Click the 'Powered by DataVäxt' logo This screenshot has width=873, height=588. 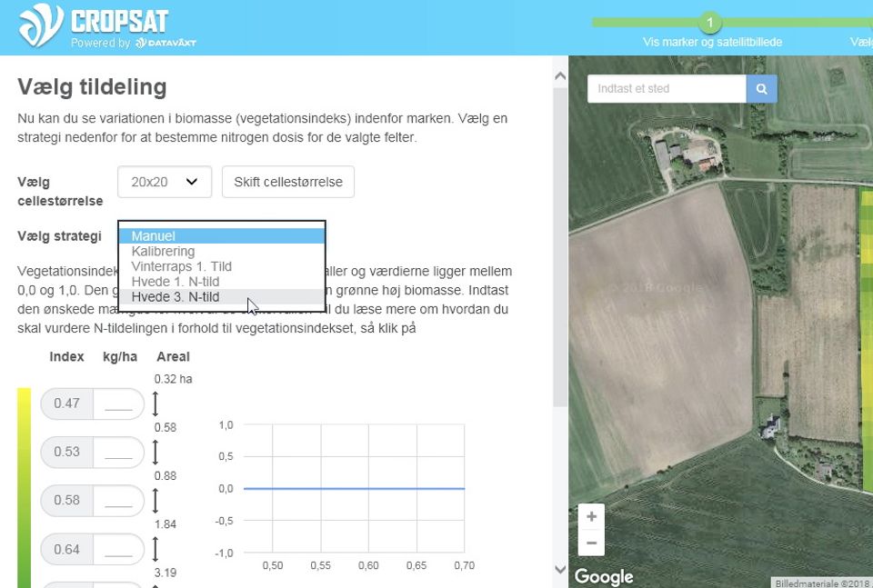[x=164, y=40]
